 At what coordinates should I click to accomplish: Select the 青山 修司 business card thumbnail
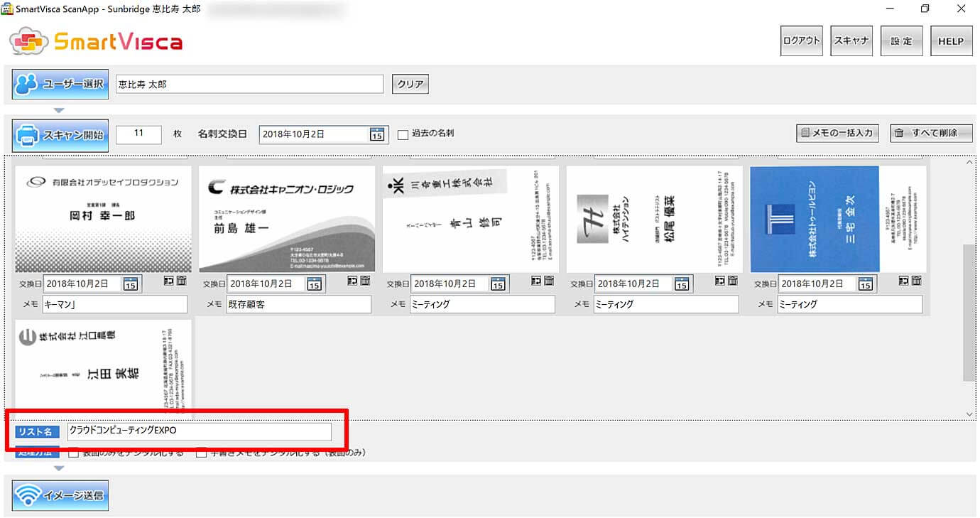coord(471,219)
